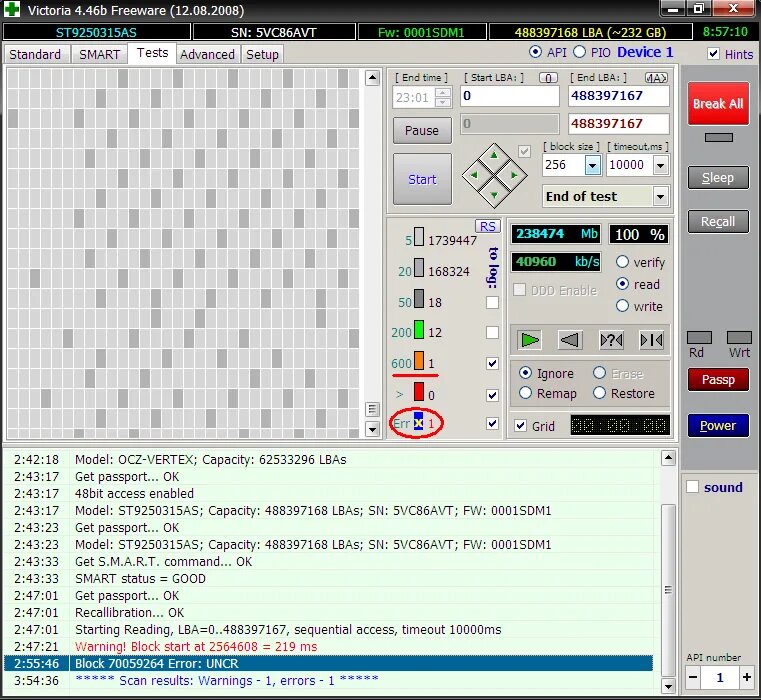Click log scrollbar down arrow
Screen dimensions: 761x700
[668, 686]
